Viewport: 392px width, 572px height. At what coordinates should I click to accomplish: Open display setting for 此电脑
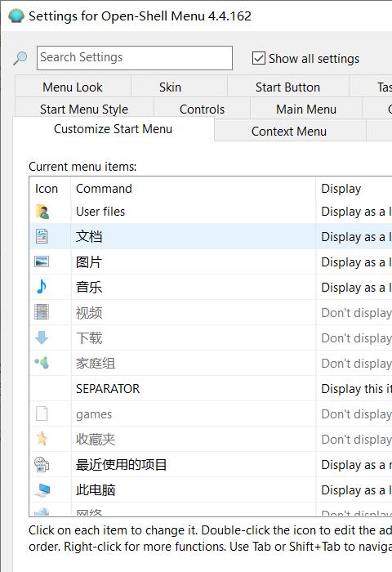356,490
